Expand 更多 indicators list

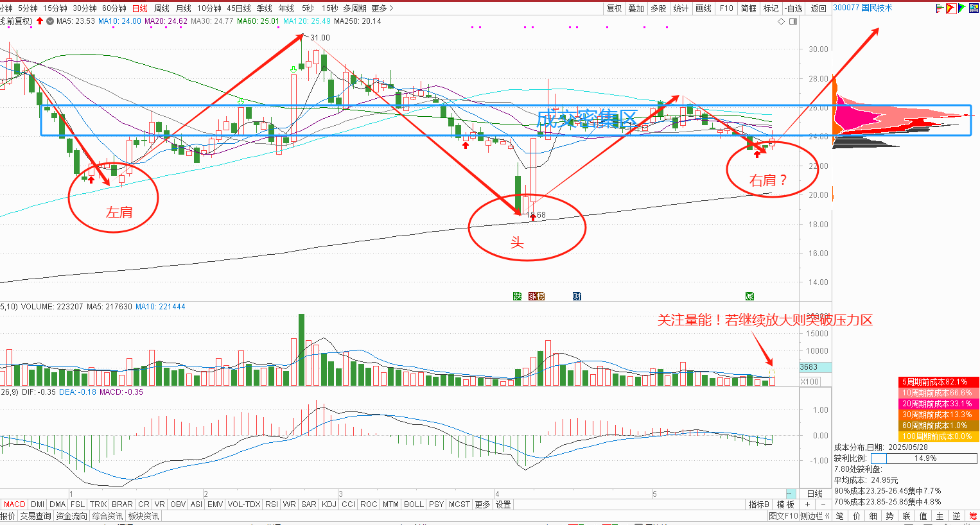[x=483, y=504]
